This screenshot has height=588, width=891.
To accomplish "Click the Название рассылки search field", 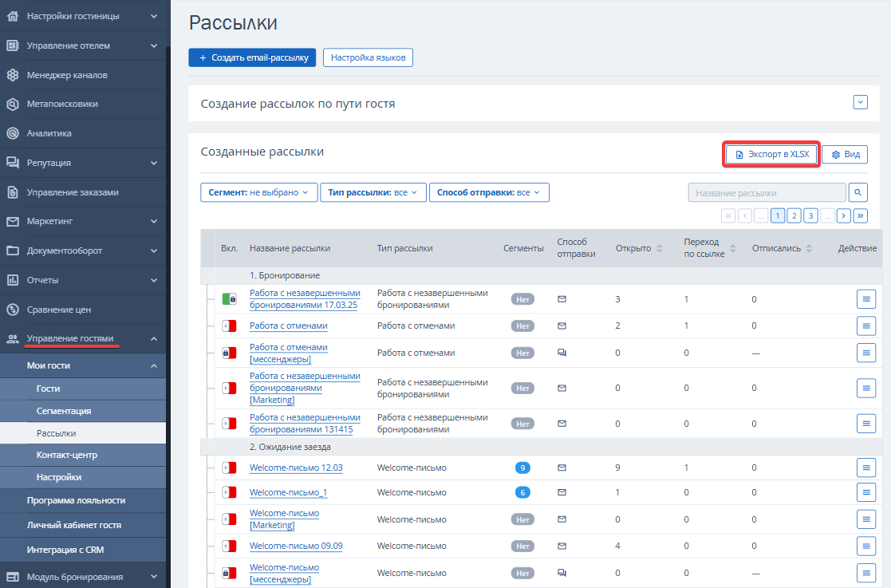I will tap(766, 193).
